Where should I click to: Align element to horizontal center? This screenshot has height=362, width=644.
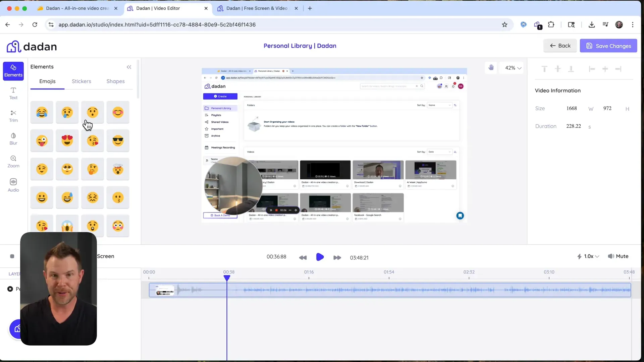pos(605,69)
